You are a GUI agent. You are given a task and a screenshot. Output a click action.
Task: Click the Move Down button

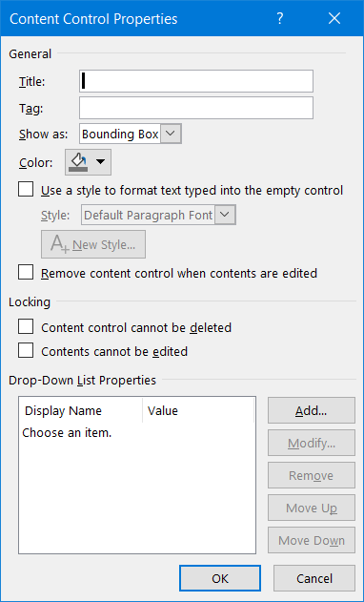tap(312, 540)
